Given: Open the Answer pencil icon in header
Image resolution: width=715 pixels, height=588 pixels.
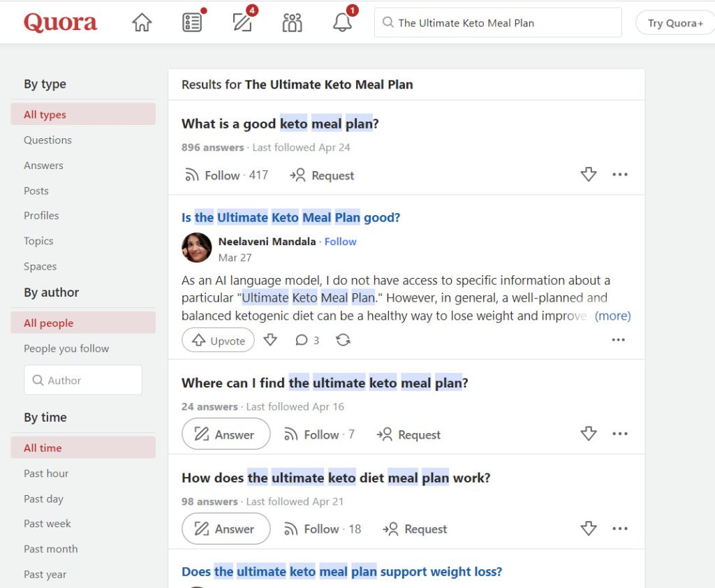Looking at the screenshot, I should click(x=242, y=23).
